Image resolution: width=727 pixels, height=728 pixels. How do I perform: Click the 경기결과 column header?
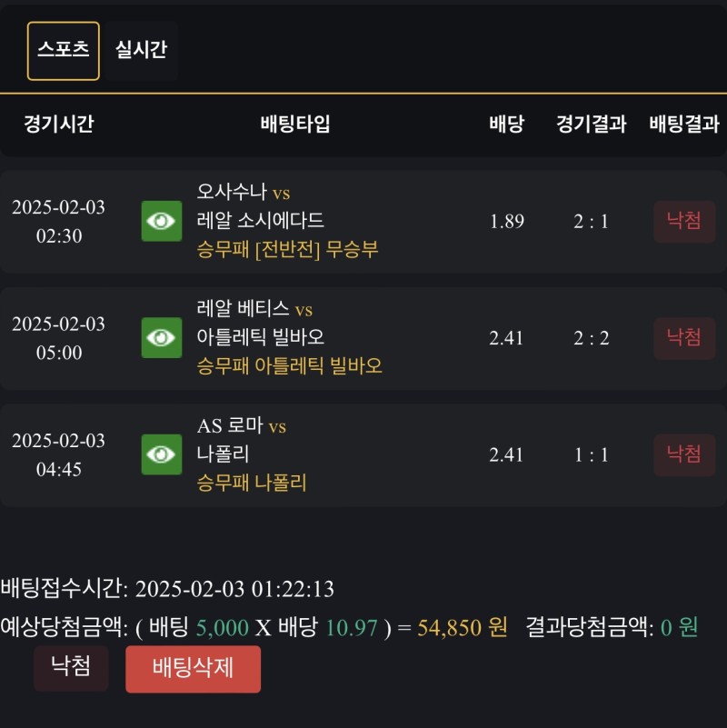tap(592, 125)
